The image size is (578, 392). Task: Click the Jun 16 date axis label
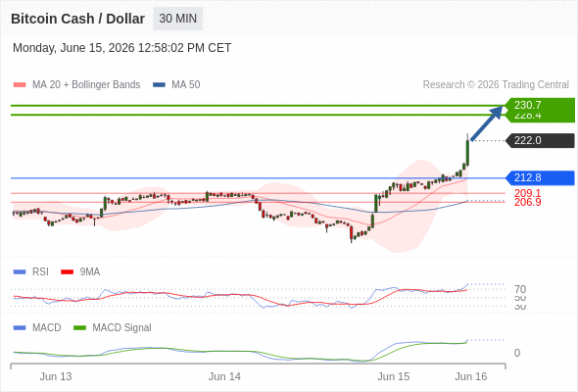[471, 376]
